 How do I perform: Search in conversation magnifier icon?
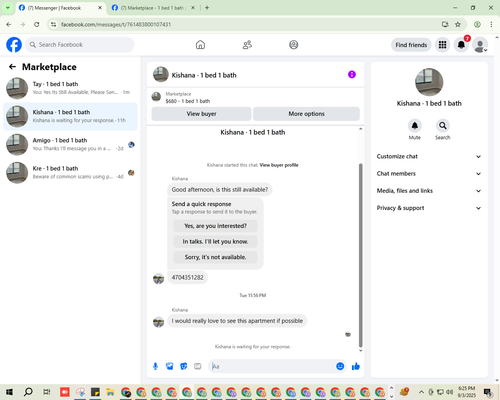point(442,126)
